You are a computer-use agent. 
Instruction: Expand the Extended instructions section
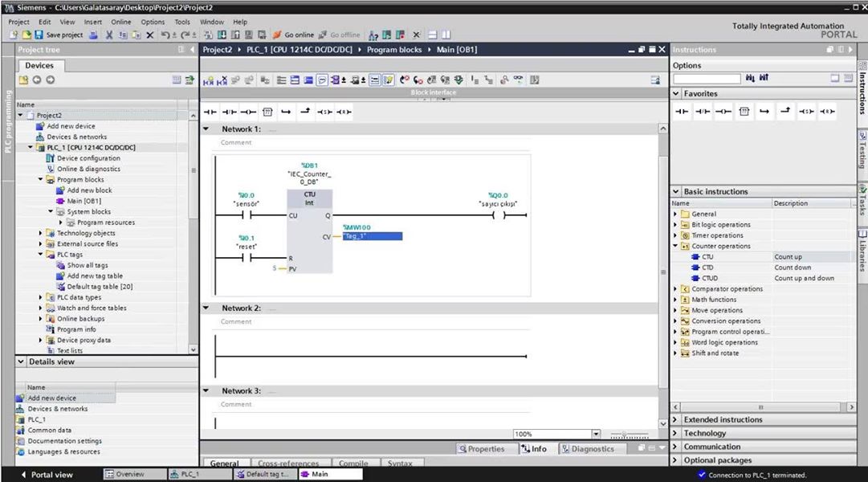675,419
